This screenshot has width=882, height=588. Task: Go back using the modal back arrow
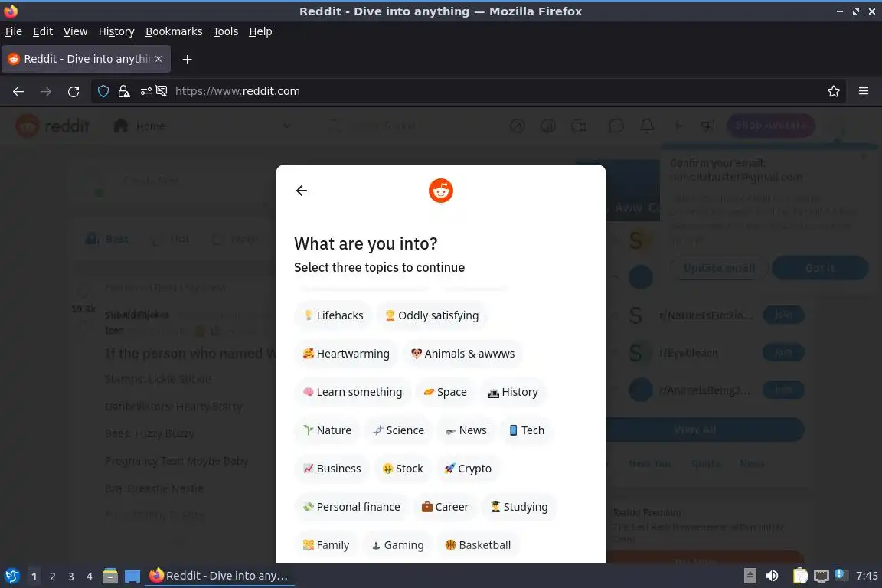[302, 191]
